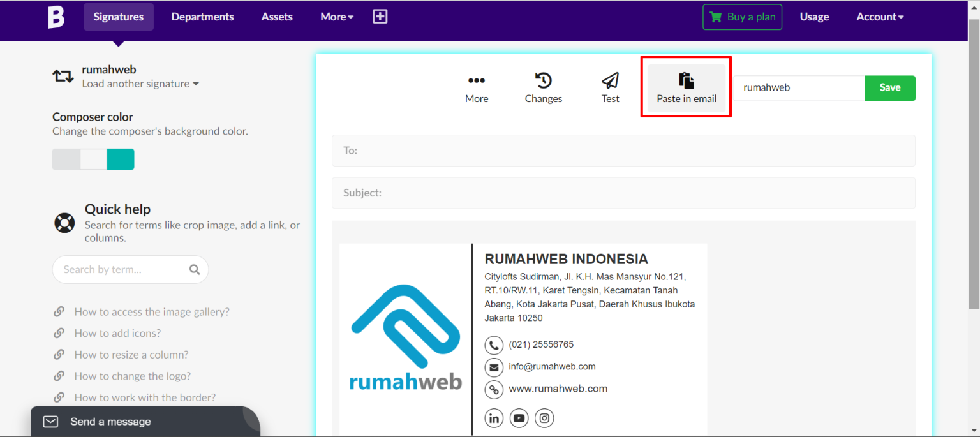Viewport: 980px width, 437px height.
Task: Expand the Account dropdown
Action: [880, 17]
